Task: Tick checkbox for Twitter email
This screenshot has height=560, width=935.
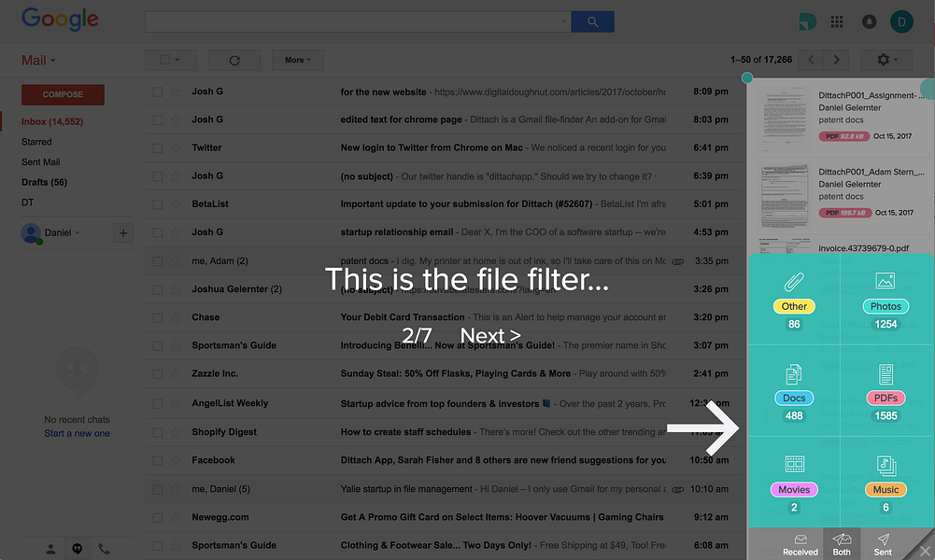Action: [x=158, y=147]
